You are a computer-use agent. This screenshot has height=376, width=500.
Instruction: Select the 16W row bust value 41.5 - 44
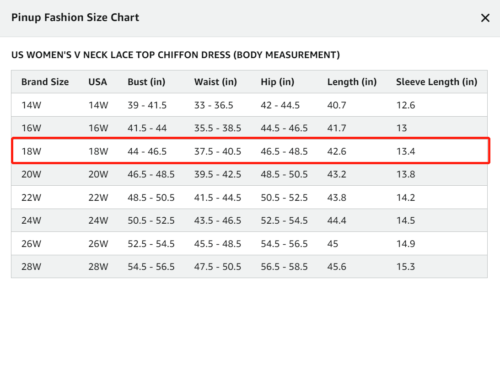147,128
